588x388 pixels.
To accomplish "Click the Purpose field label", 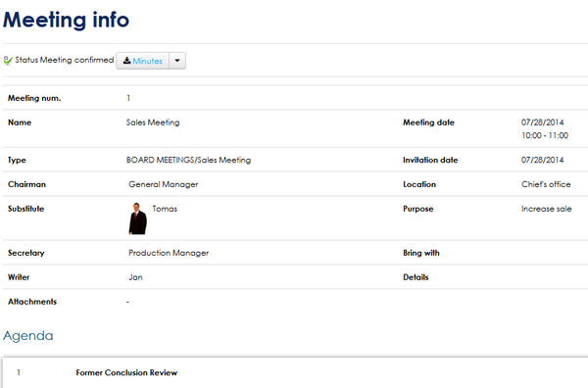I will [x=418, y=209].
